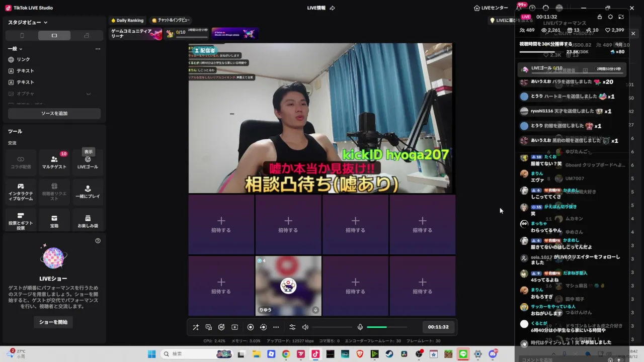Mute the microphone input
The height and width of the screenshot is (362, 644).
(360, 327)
